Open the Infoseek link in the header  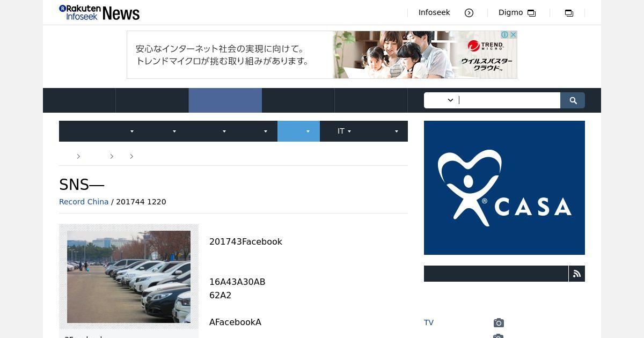[x=434, y=12]
